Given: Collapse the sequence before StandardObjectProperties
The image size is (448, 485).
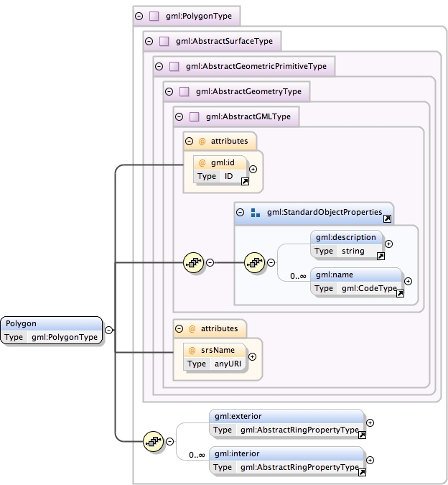Looking at the screenshot, I should tap(210, 262).
